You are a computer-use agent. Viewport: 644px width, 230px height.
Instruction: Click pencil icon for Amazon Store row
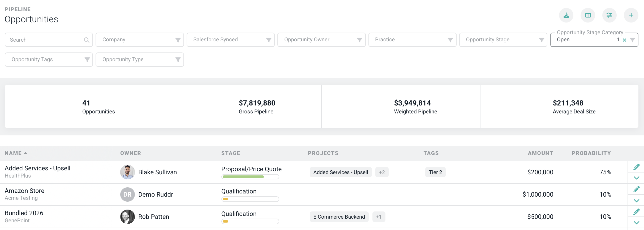coord(636,189)
